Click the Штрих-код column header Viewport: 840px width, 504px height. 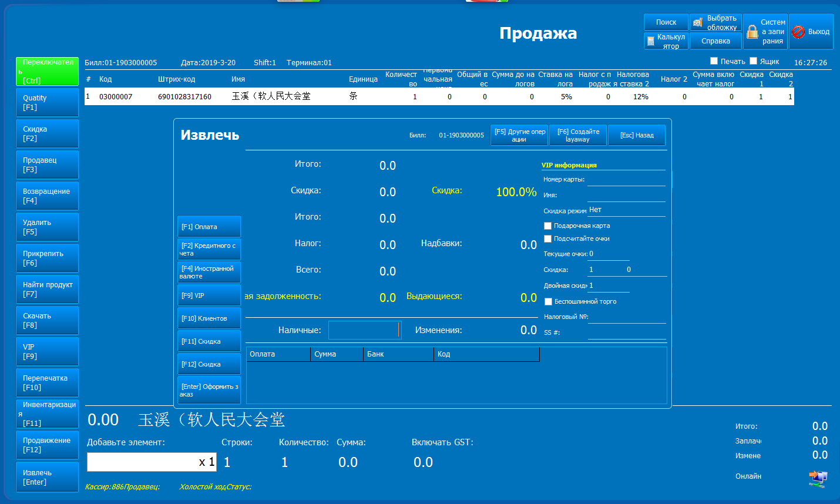tap(177, 79)
